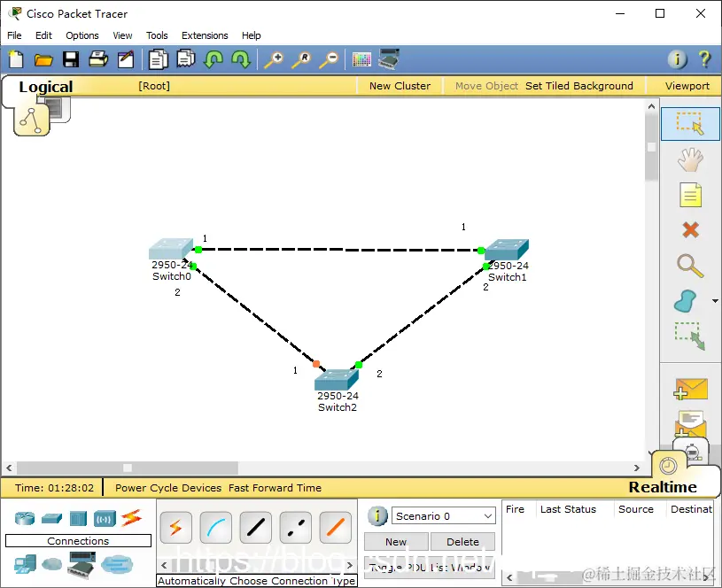Open the Activity Wizard icon

[x=126, y=59]
